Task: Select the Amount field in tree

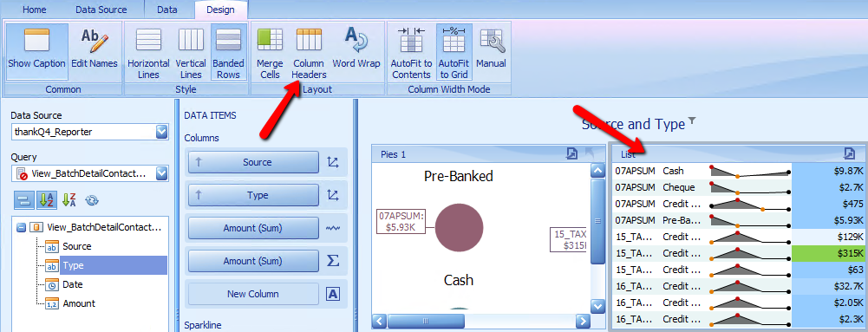Action: (79, 303)
